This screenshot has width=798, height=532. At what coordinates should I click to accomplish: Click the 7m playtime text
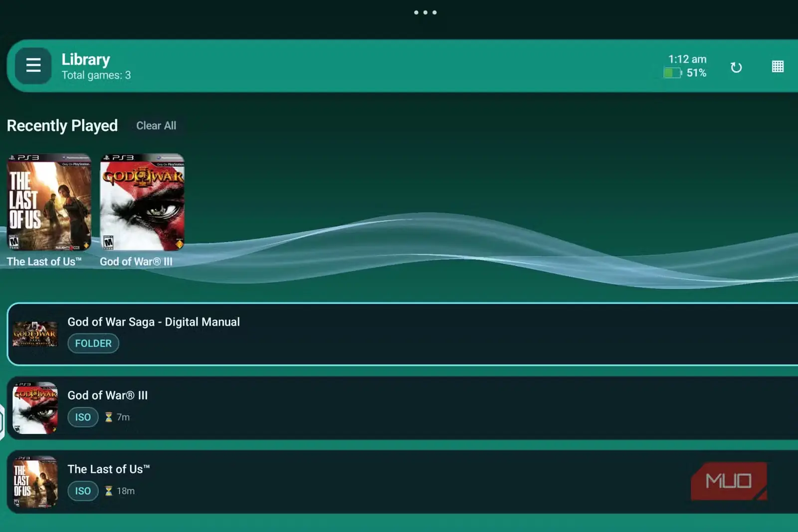pyautogui.click(x=123, y=417)
